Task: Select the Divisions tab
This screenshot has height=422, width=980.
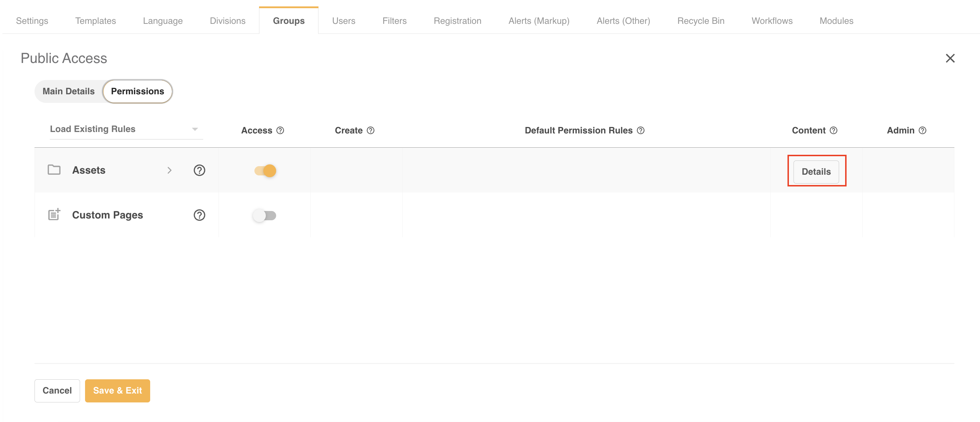Action: (227, 21)
